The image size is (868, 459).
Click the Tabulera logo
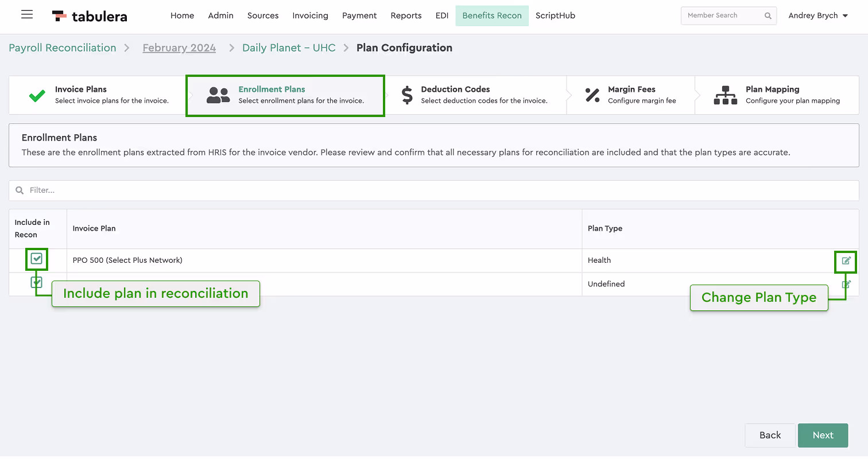point(90,16)
